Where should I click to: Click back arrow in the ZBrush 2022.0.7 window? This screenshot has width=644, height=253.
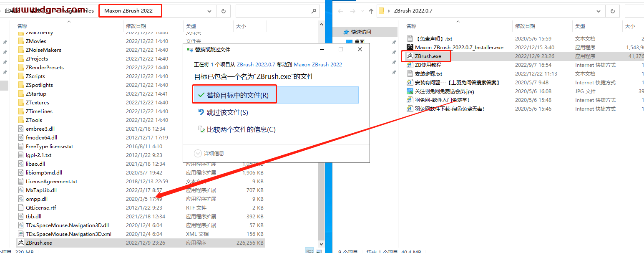[x=341, y=11]
